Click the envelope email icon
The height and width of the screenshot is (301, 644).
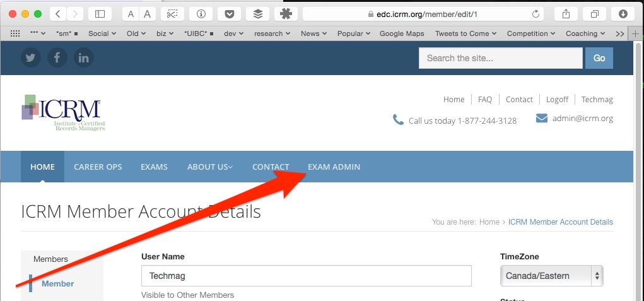point(542,119)
